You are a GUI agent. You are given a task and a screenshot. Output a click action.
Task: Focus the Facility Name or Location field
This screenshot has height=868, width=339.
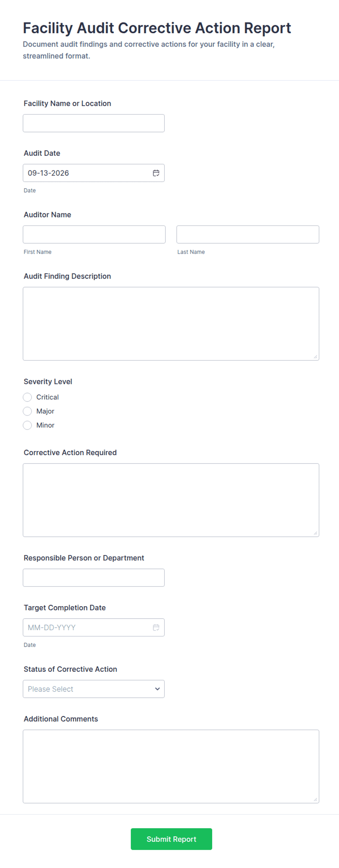click(94, 123)
